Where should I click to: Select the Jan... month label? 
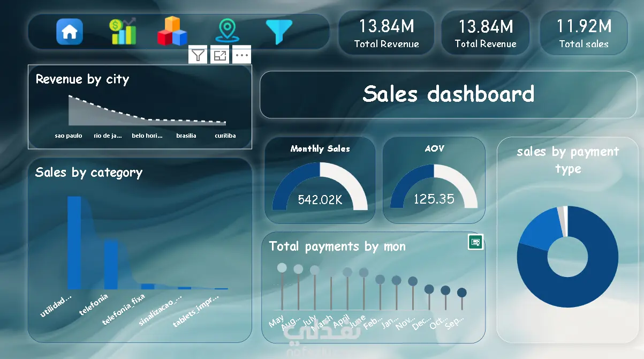(x=390, y=323)
